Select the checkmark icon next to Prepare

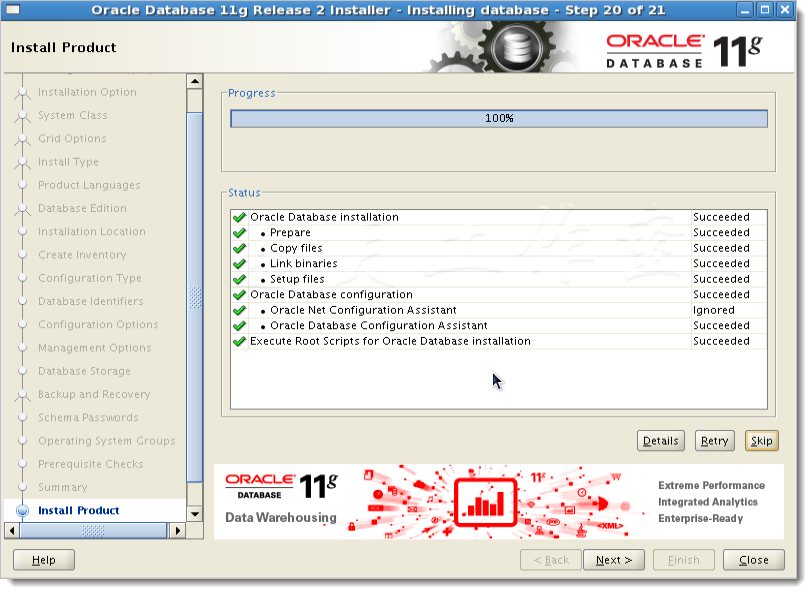(238, 232)
